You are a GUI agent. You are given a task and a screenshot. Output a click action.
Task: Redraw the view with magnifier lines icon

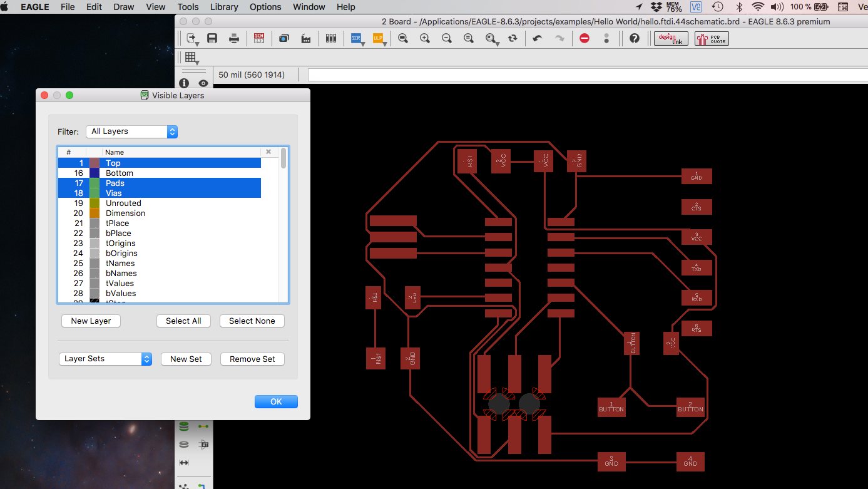click(469, 38)
